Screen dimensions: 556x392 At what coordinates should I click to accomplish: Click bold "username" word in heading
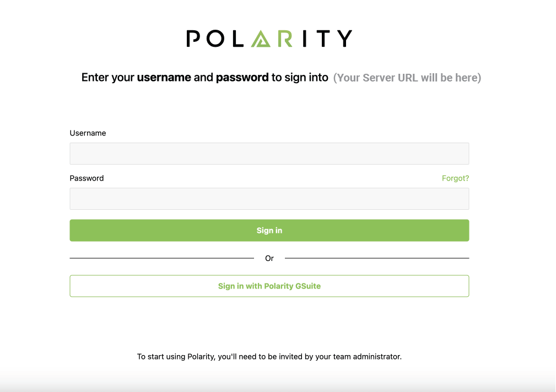point(164,78)
